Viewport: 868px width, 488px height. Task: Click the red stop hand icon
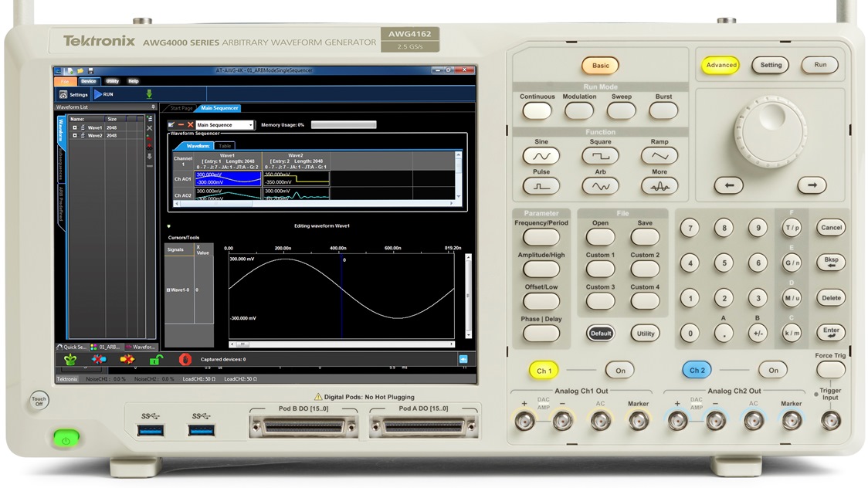pos(185,359)
